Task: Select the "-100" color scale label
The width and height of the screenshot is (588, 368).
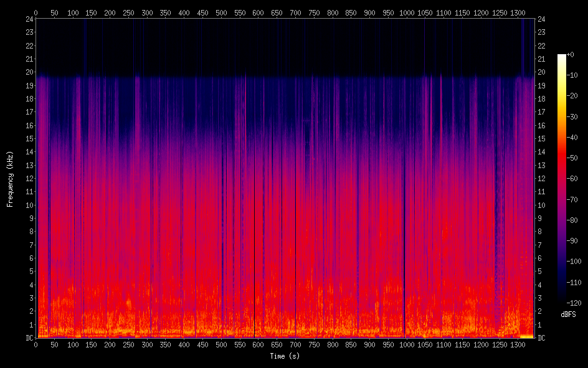Action: tap(574, 262)
